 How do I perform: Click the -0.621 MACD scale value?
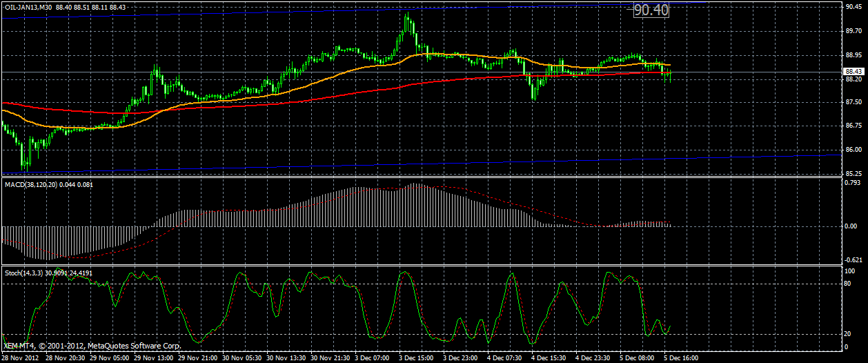tap(853, 259)
